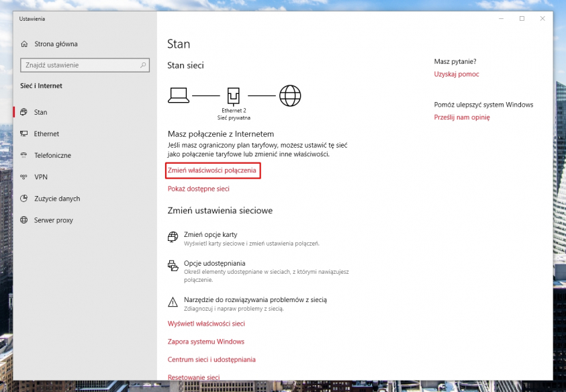Click the Ethernet monitor icon in sidebar
Image resolution: width=566 pixels, height=392 pixels.
[25, 134]
